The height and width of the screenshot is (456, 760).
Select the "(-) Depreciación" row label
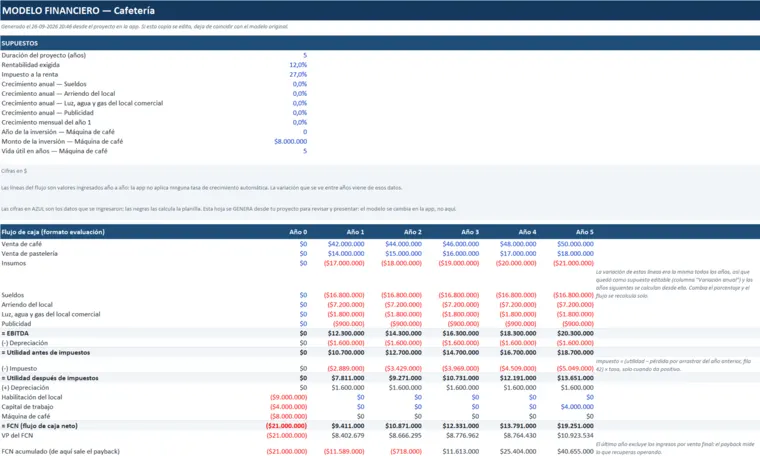[25, 343]
